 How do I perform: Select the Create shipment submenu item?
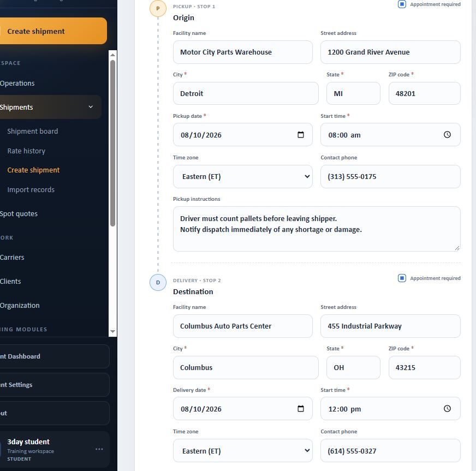point(33,170)
